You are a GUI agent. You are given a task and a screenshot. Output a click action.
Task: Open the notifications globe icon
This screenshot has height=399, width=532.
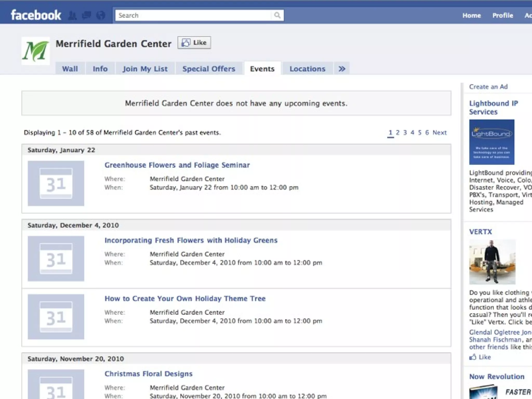point(101,16)
